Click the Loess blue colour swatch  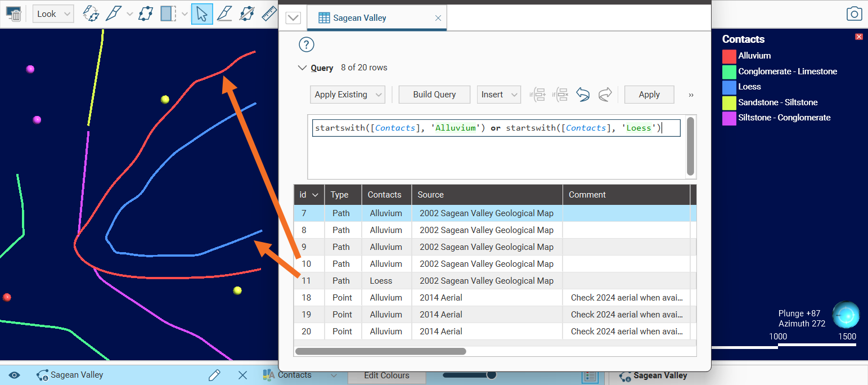[x=729, y=87]
